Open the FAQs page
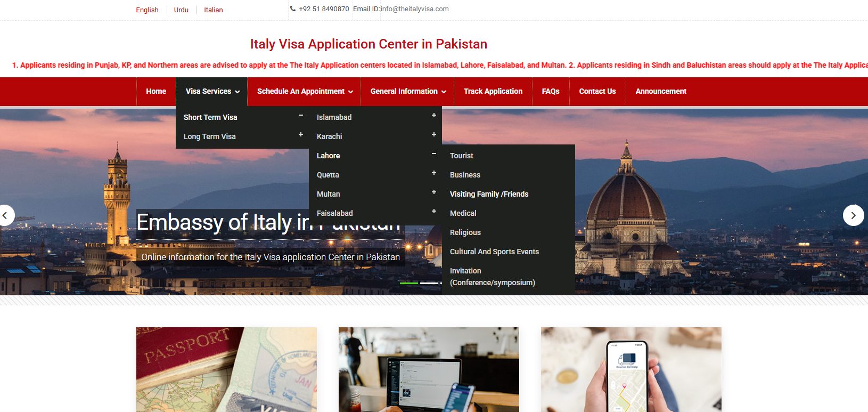868x412 pixels. (551, 92)
